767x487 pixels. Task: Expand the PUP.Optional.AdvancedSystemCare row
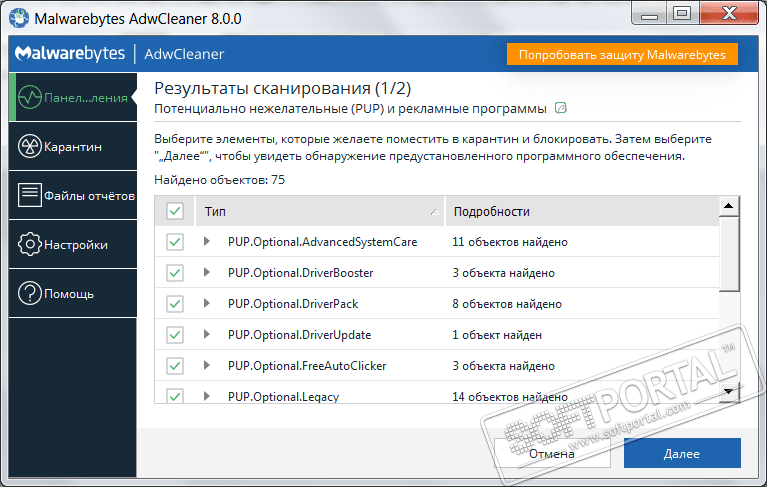point(207,241)
